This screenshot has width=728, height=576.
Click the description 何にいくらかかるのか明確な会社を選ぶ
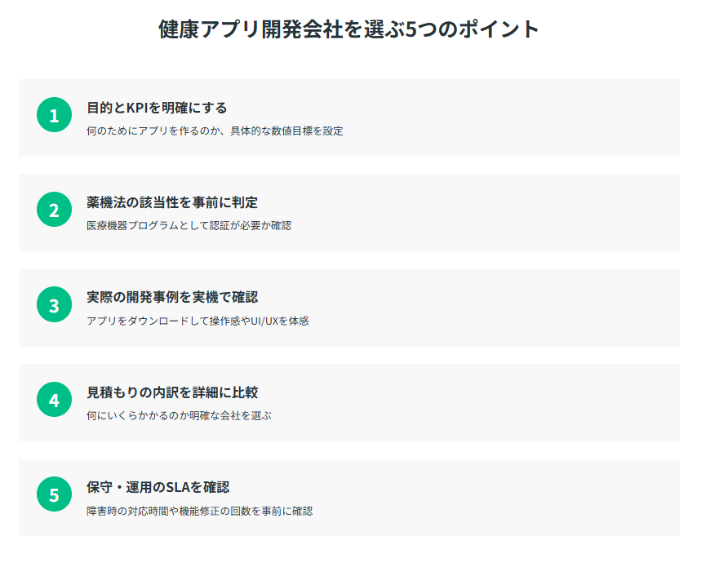[179, 415]
